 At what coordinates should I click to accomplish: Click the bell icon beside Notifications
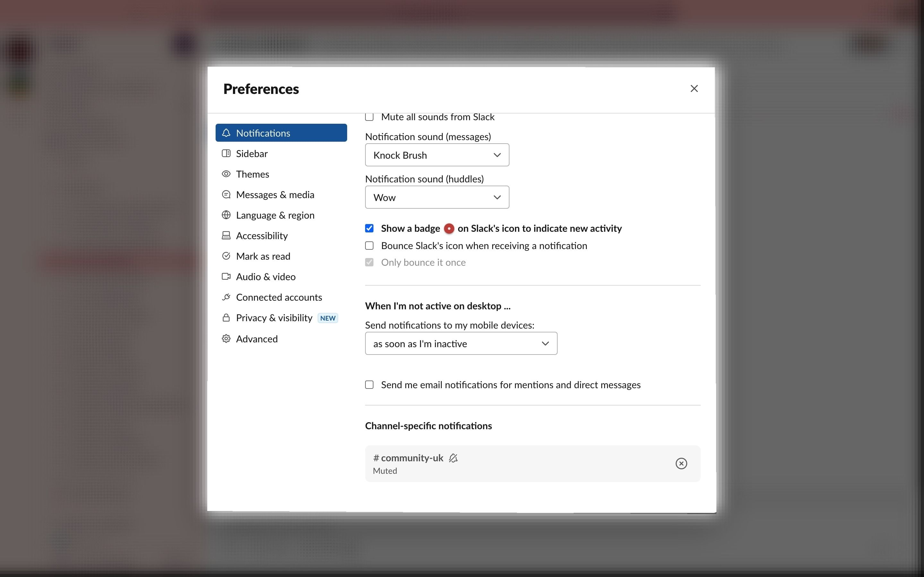click(x=226, y=133)
